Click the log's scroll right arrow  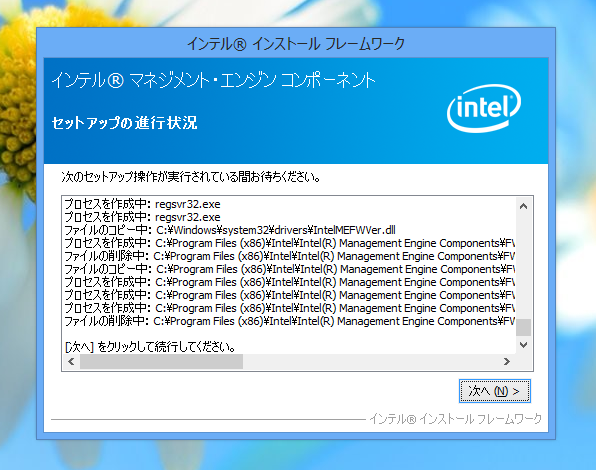point(507,361)
